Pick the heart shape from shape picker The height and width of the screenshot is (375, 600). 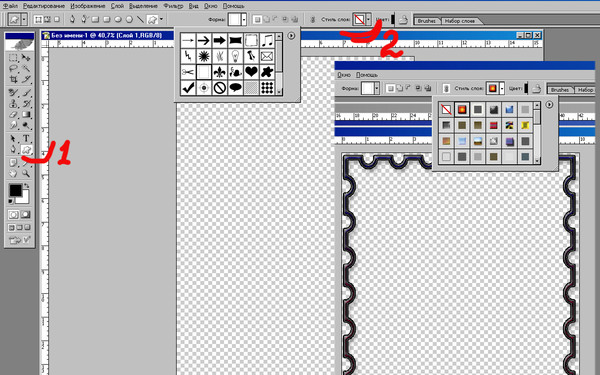click(251, 72)
